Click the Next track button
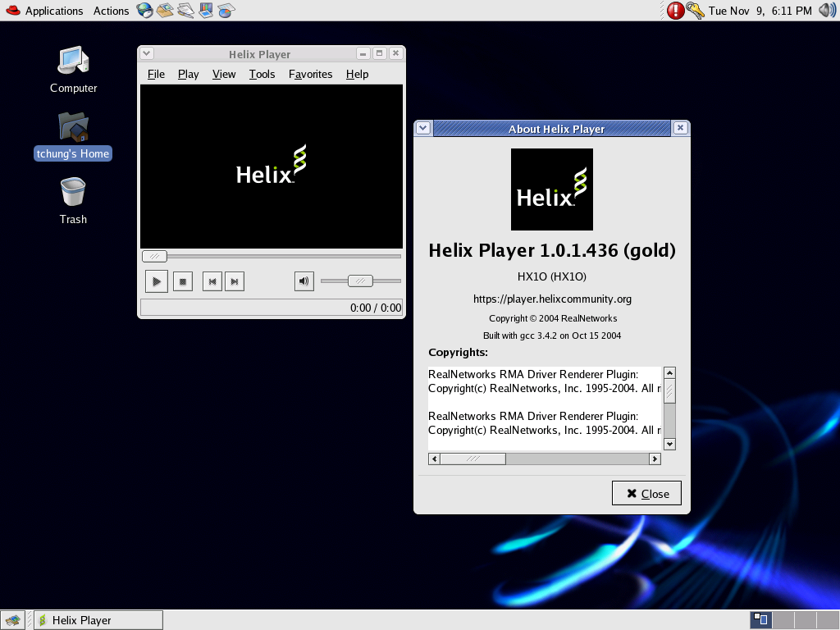This screenshot has height=630, width=840. [x=234, y=281]
